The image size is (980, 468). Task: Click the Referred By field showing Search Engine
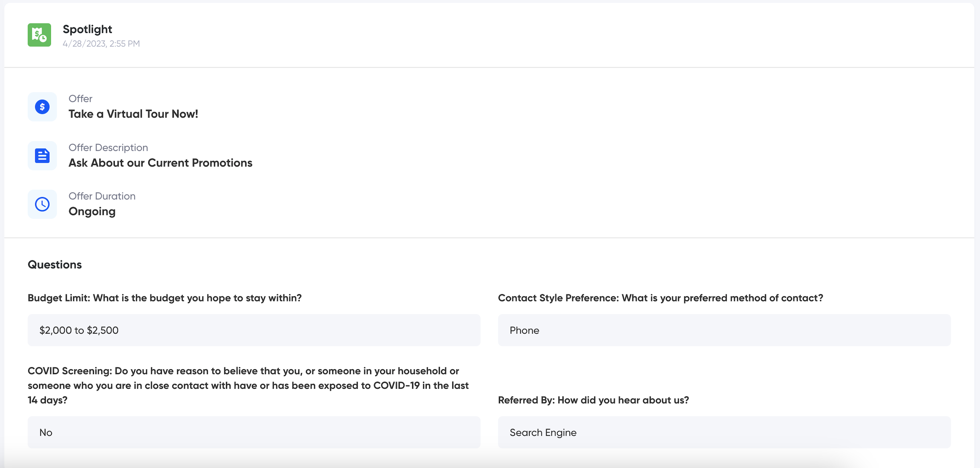[x=724, y=433]
